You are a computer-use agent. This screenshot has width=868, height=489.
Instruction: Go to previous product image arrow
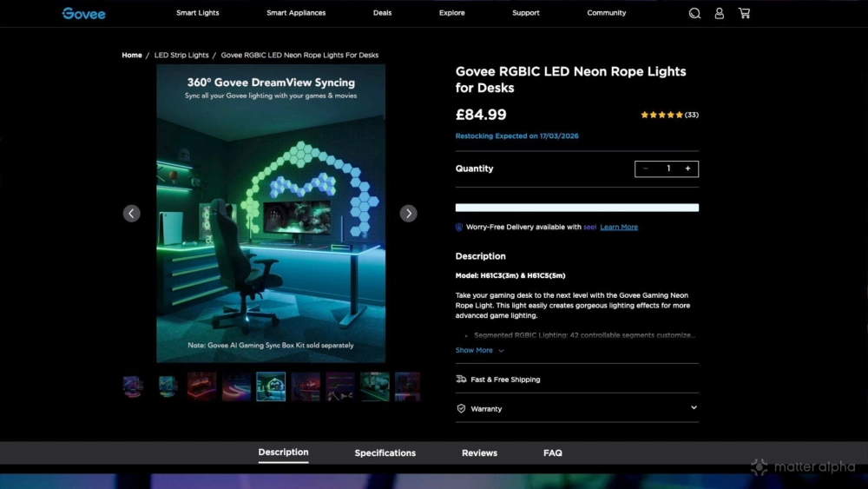pos(131,214)
